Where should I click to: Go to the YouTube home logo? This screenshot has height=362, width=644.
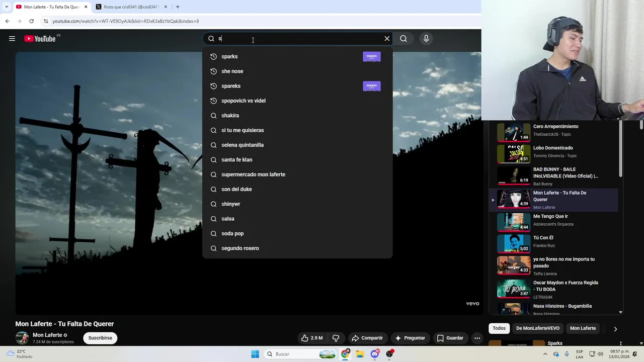tap(40, 39)
